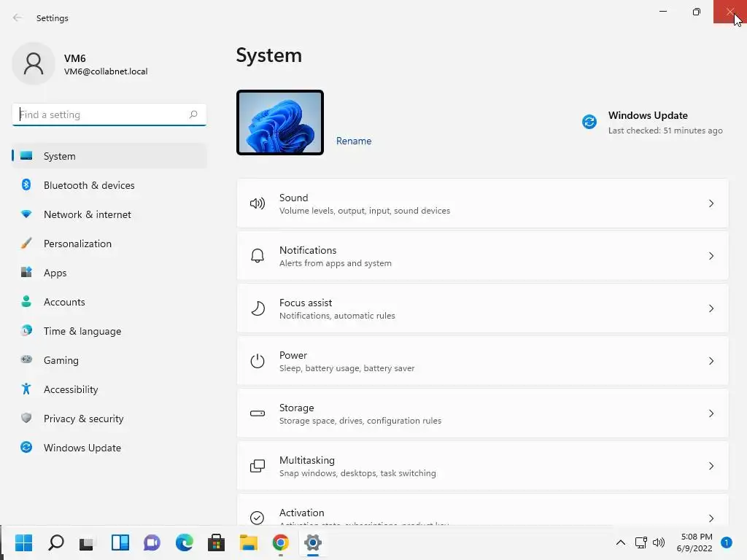Open taskbar Search

click(x=56, y=542)
